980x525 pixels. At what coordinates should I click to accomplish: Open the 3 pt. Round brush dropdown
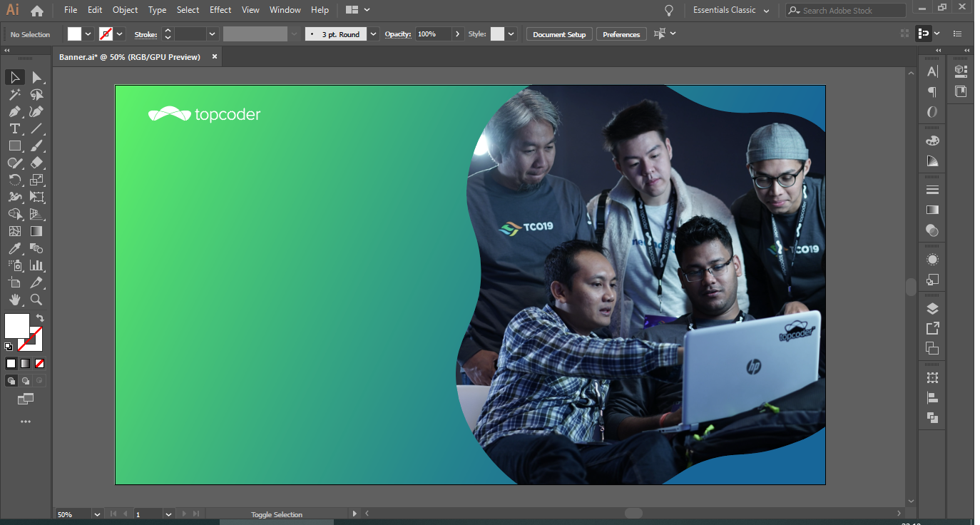(374, 34)
